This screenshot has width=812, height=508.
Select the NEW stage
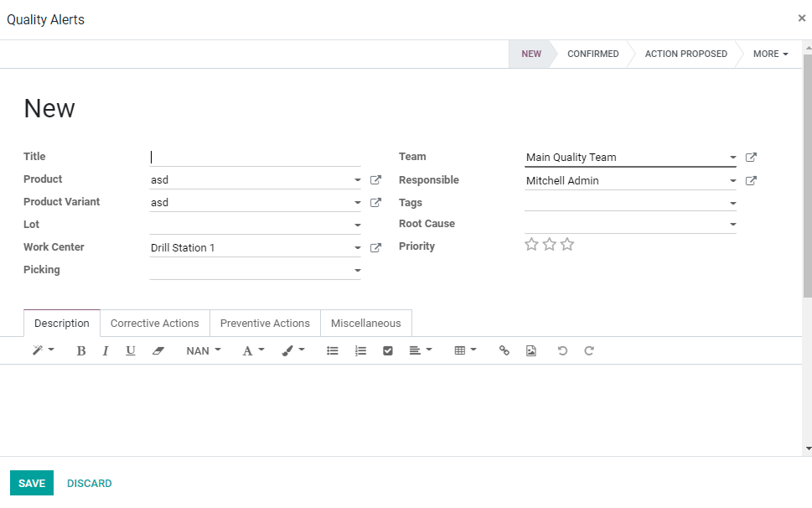531,54
